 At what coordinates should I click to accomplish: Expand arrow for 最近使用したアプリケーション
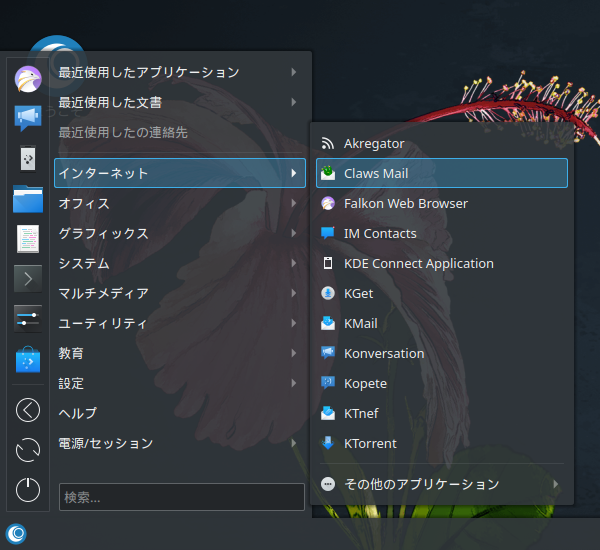pyautogui.click(x=294, y=72)
